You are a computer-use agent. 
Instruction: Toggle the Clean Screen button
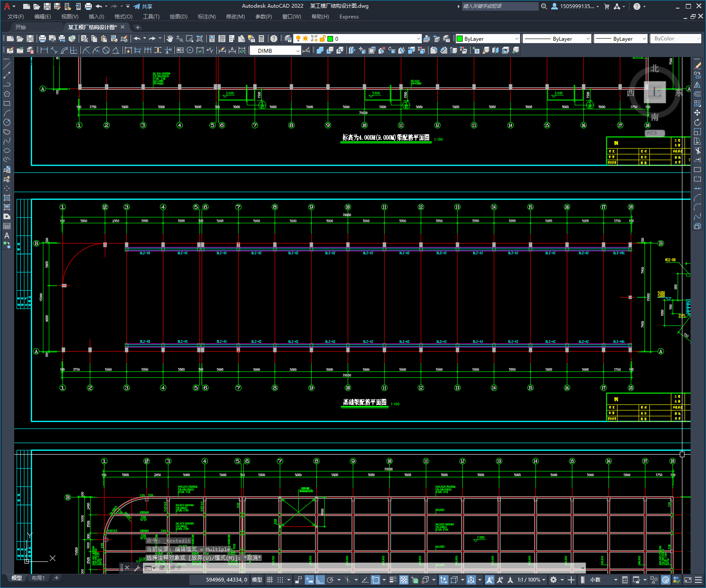(x=688, y=580)
